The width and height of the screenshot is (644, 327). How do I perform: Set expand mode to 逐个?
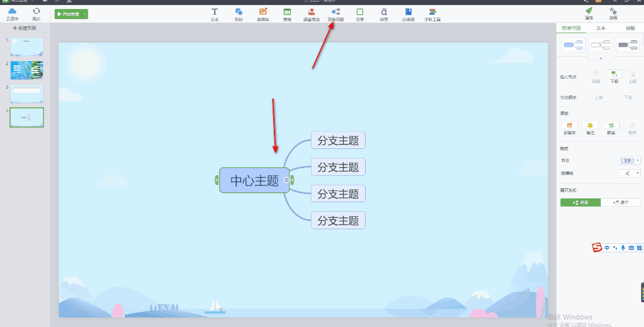[620, 202]
